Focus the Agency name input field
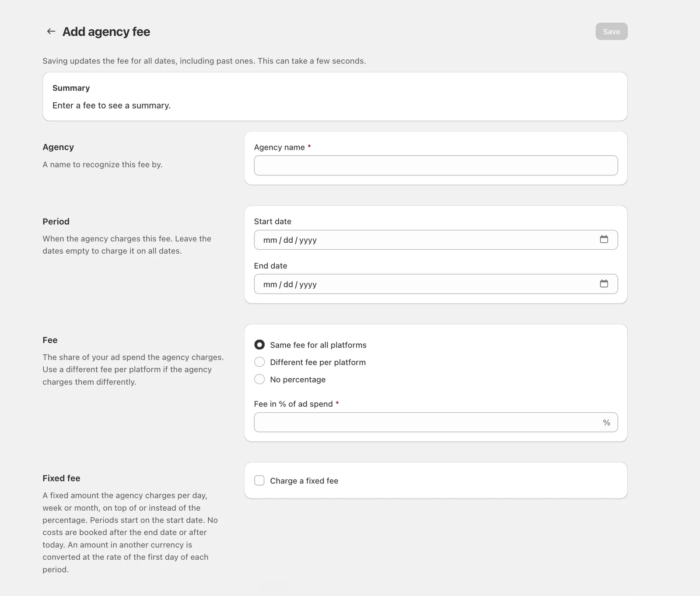Viewport: 700px width, 596px height. pyautogui.click(x=436, y=165)
